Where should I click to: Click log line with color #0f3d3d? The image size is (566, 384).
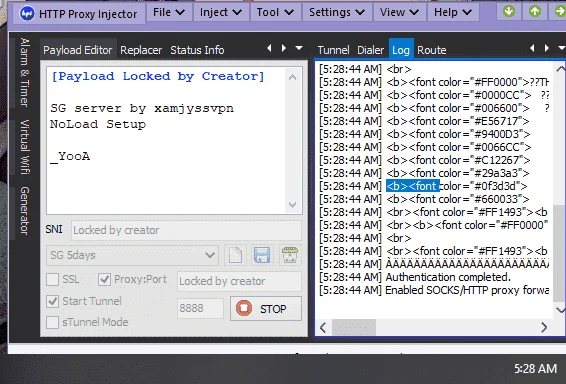423,186
